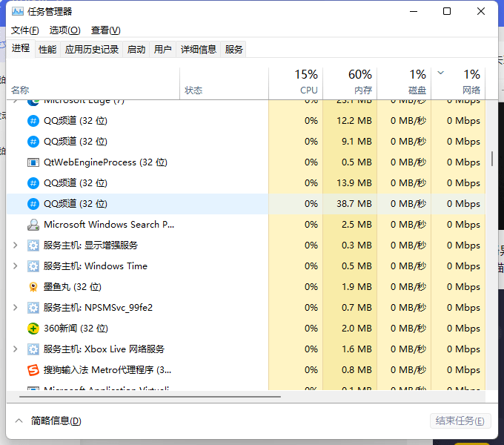Switch to the 详细信息 tab
504x445 pixels.
click(199, 49)
